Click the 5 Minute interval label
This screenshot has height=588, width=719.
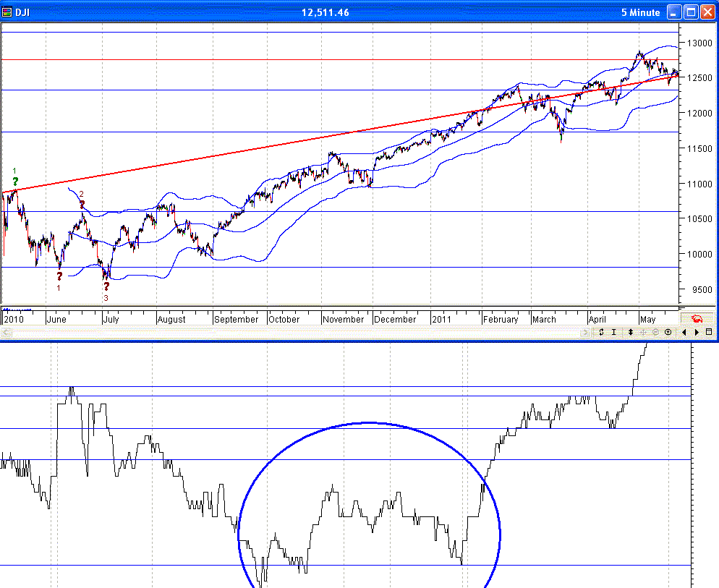(x=641, y=12)
